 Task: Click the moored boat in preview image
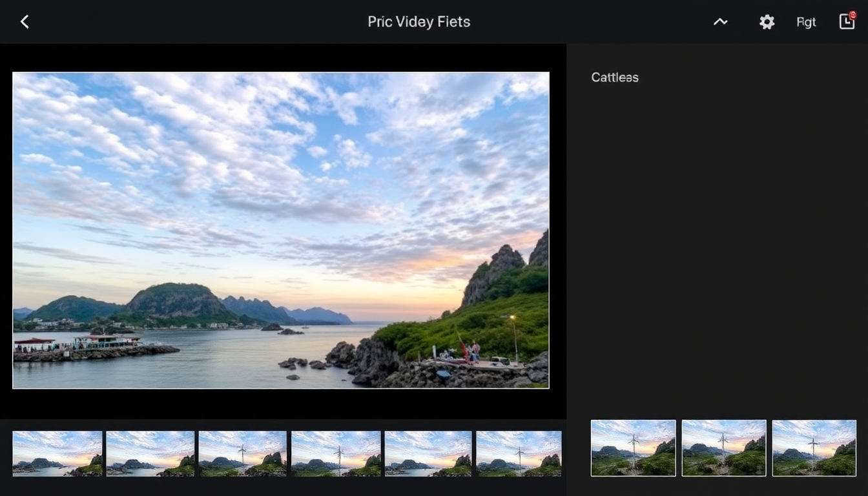[107, 342]
